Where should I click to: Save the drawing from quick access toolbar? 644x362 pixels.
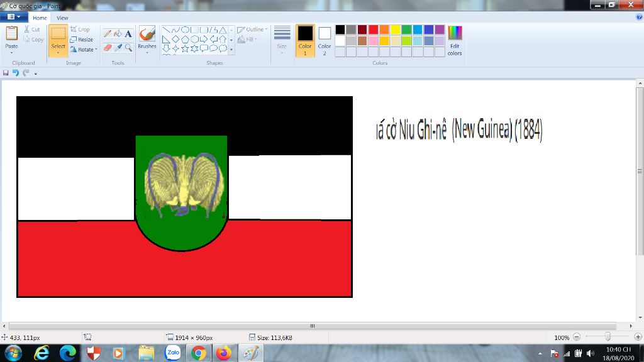6,73
